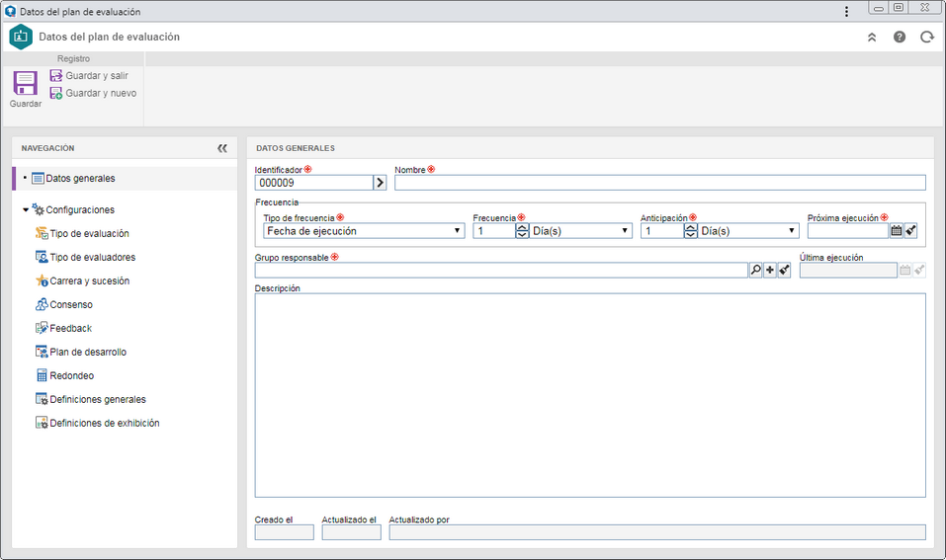Click Guardar y salir button
Screen dimensions: 946x560
[89, 75]
